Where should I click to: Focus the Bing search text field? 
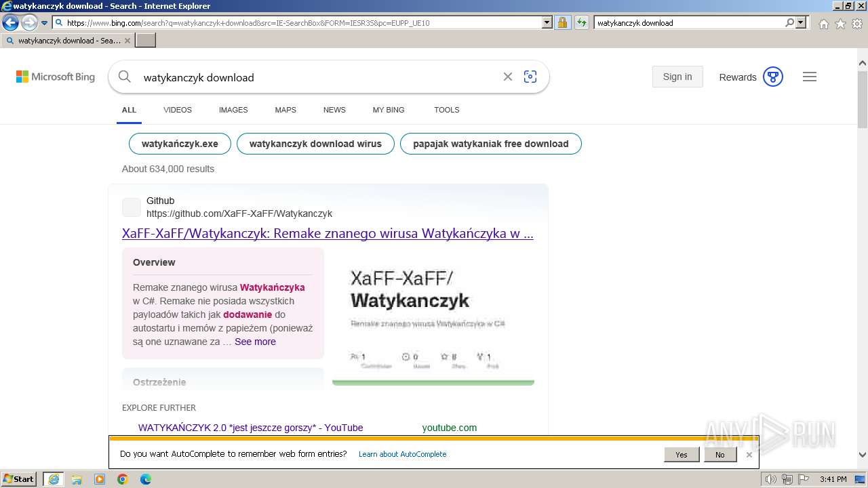319,77
